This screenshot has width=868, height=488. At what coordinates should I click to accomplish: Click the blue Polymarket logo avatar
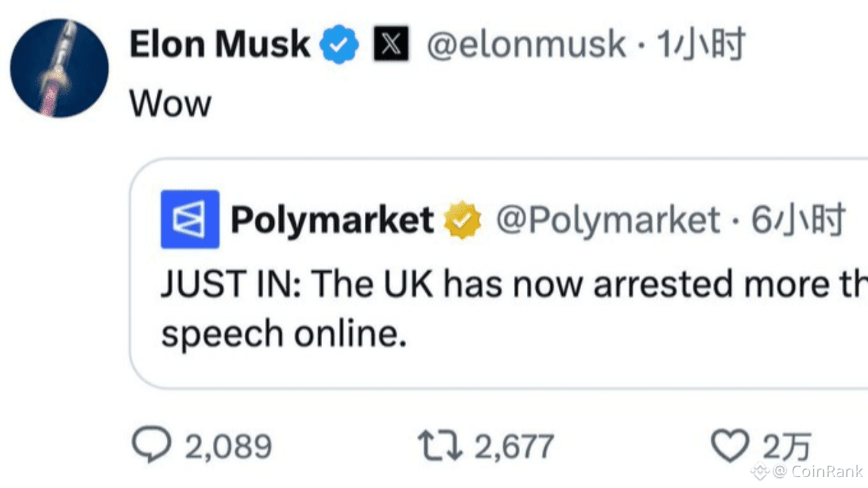190,219
